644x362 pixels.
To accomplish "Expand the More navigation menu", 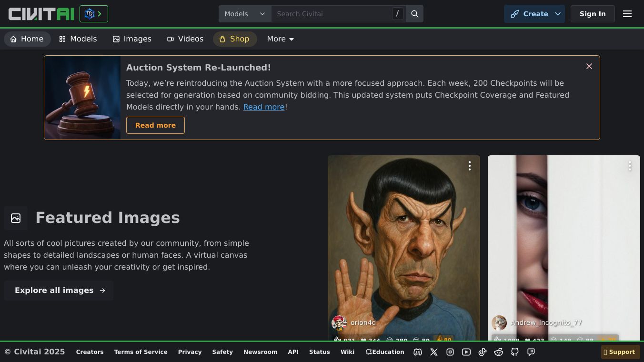I will [281, 39].
